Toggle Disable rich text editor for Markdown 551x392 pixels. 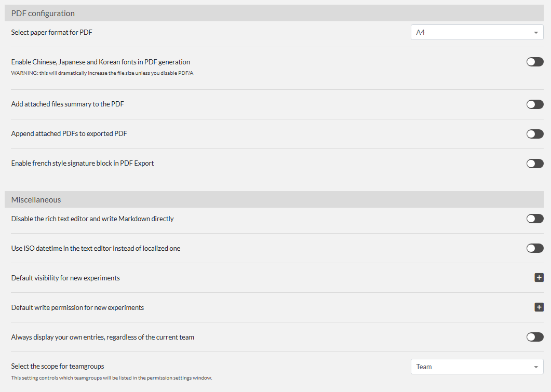click(x=534, y=219)
